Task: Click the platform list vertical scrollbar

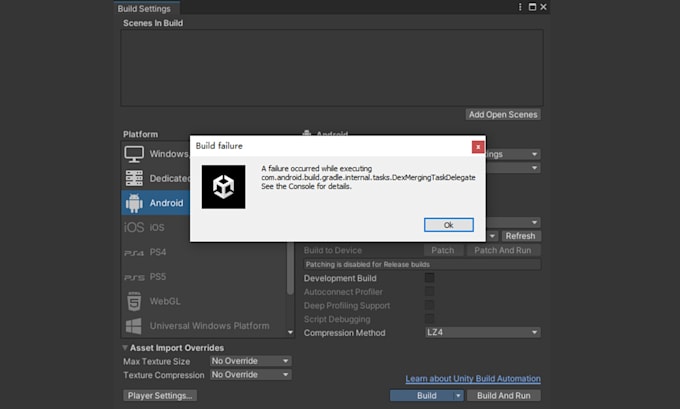Action: [290, 268]
